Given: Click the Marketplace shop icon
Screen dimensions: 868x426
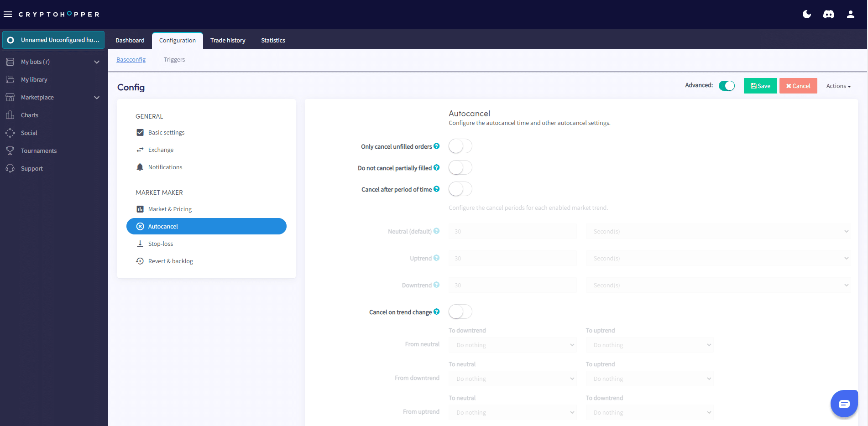Looking at the screenshot, I should (10, 97).
